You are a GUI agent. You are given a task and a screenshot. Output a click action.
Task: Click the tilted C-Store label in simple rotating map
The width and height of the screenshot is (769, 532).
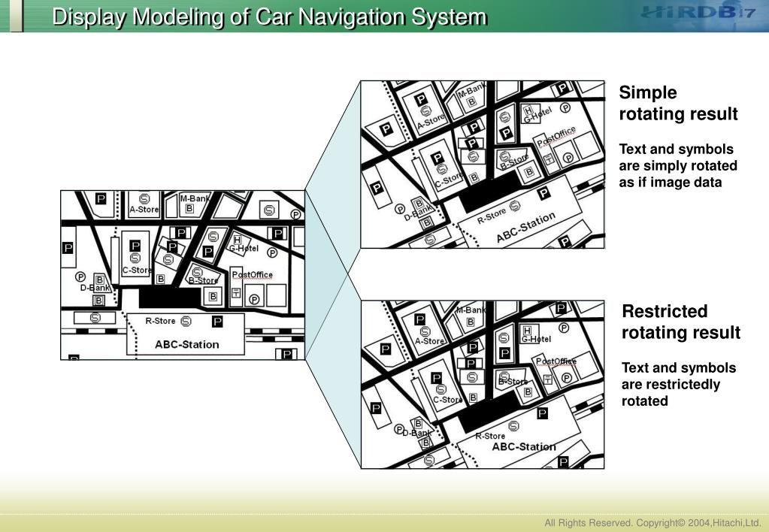448,180
